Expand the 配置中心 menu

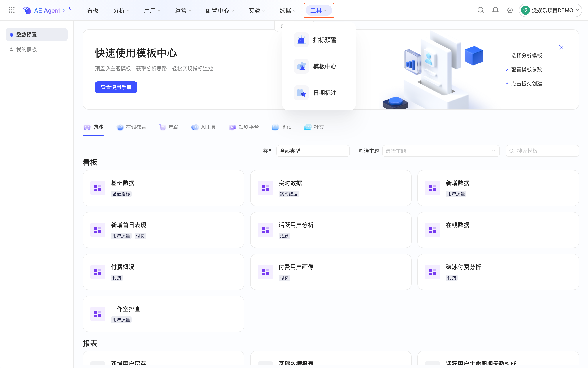220,10
